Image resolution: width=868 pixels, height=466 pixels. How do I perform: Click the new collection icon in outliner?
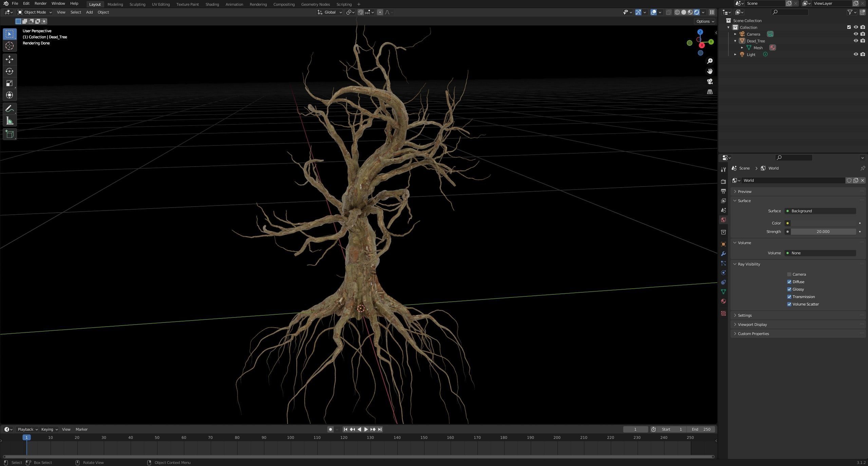coord(862,12)
